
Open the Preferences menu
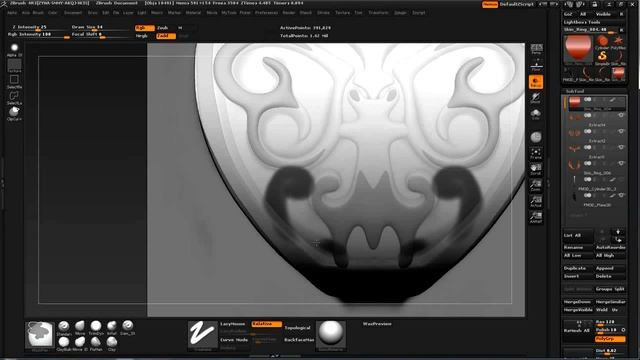click(267, 13)
